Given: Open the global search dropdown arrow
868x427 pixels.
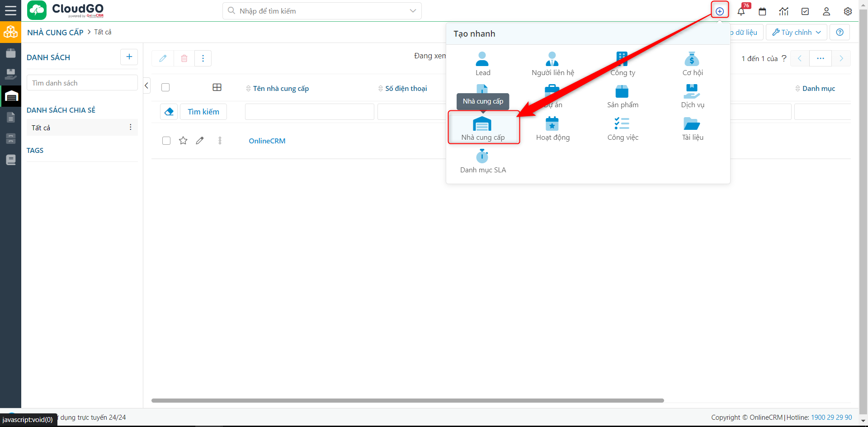Looking at the screenshot, I should point(413,11).
